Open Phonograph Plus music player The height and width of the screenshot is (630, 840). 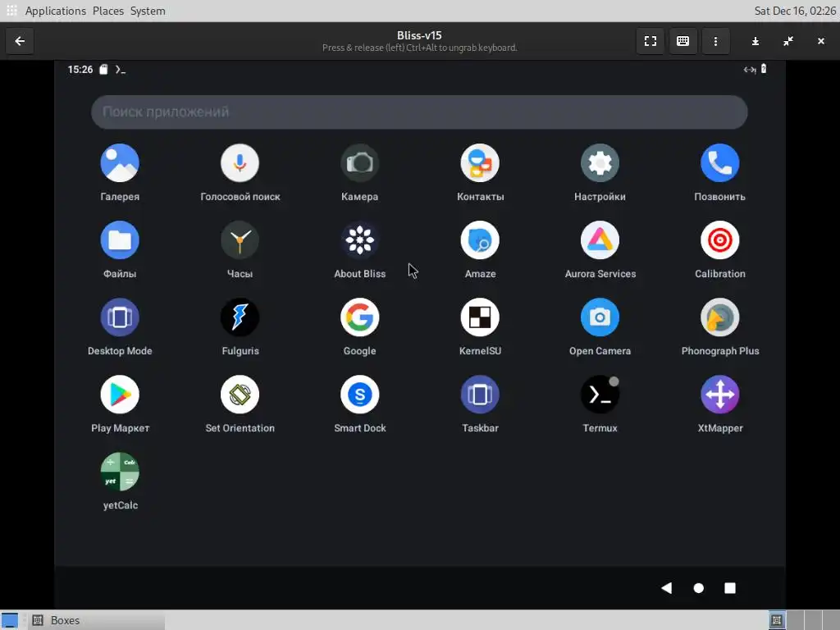click(x=720, y=317)
